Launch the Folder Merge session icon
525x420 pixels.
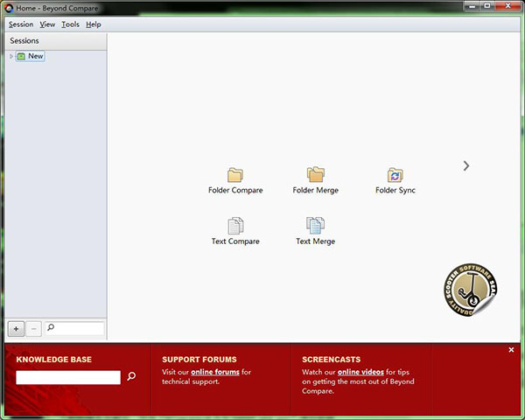(x=315, y=175)
